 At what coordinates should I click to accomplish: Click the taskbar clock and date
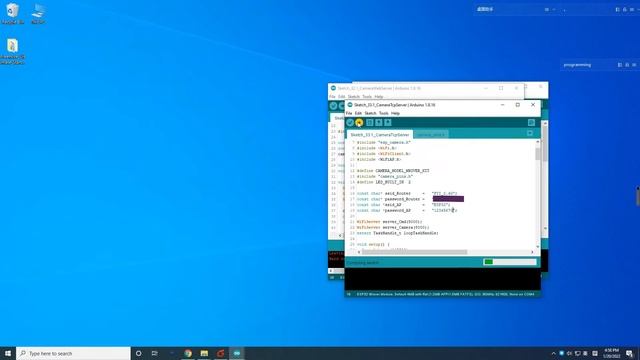coord(612,353)
